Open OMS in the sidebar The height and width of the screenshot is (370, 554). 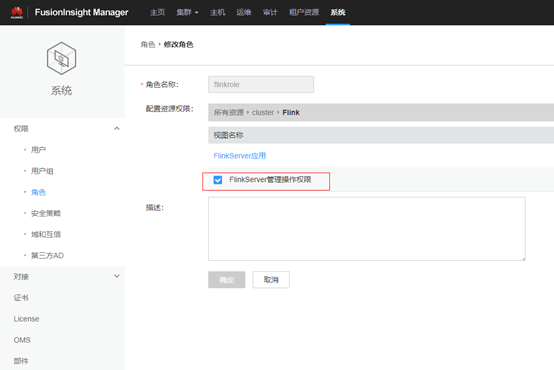coord(22,340)
